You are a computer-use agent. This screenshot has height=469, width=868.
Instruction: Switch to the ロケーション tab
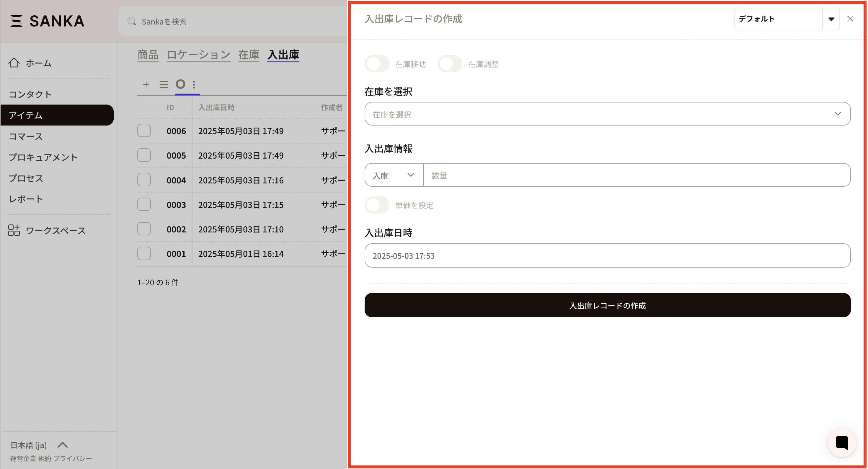click(x=198, y=55)
